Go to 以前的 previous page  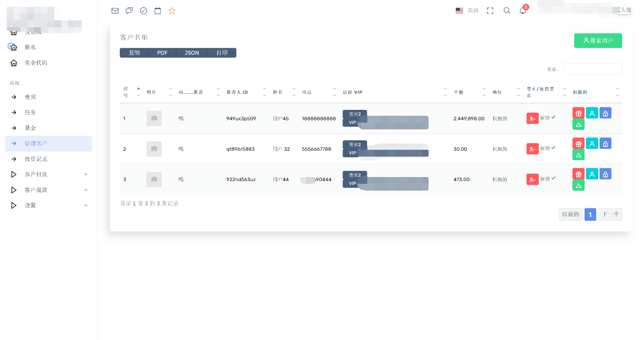[x=571, y=214]
